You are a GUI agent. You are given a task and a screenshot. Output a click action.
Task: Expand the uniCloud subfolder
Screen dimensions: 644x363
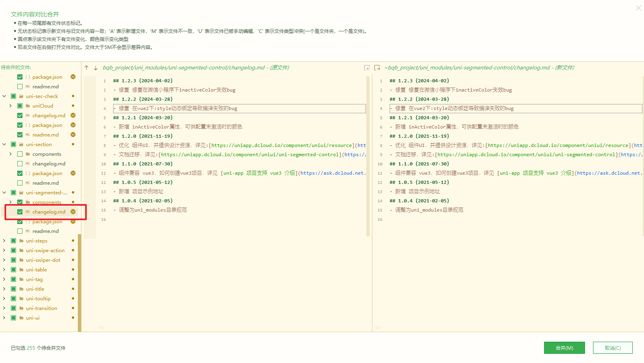click(10, 106)
